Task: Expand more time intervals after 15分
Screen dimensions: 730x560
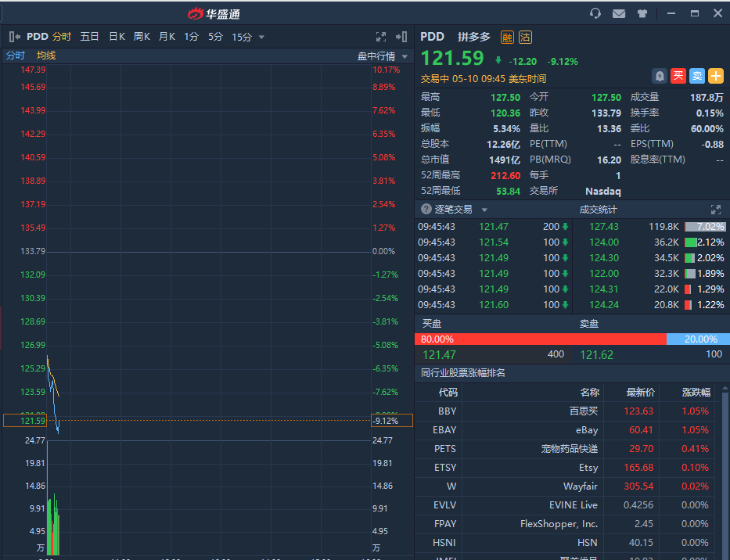Action: coord(261,37)
